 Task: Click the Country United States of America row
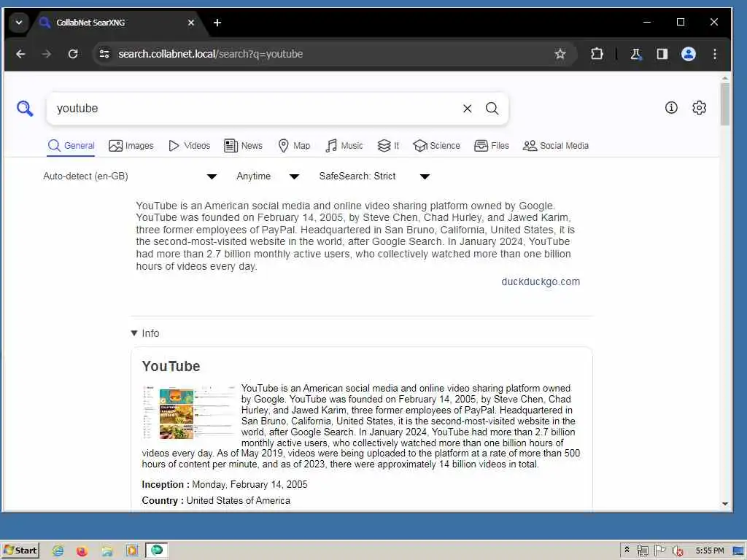(216, 500)
